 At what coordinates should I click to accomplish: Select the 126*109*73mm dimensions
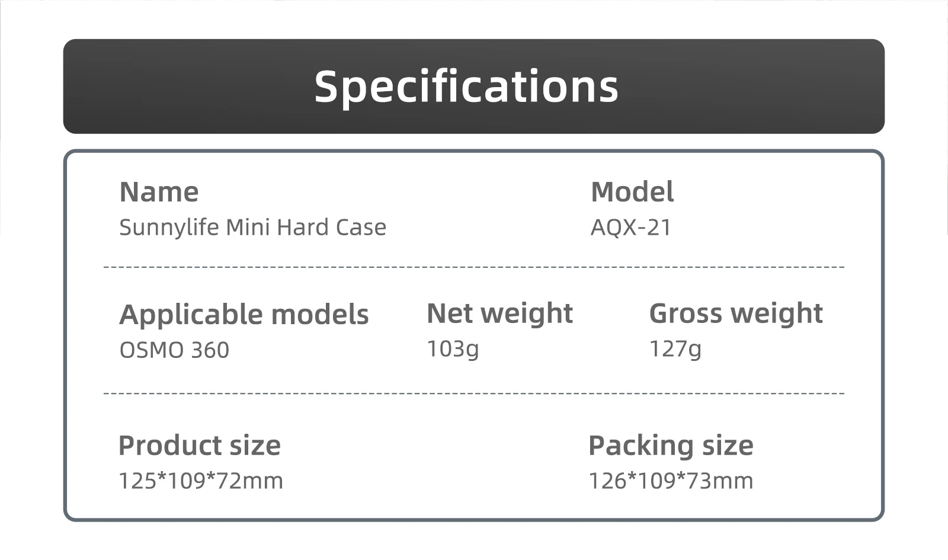(x=671, y=481)
